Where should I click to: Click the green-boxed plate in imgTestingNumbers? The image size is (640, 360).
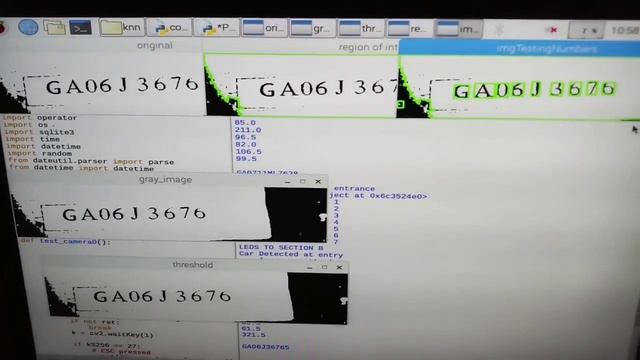pyautogui.click(x=519, y=87)
